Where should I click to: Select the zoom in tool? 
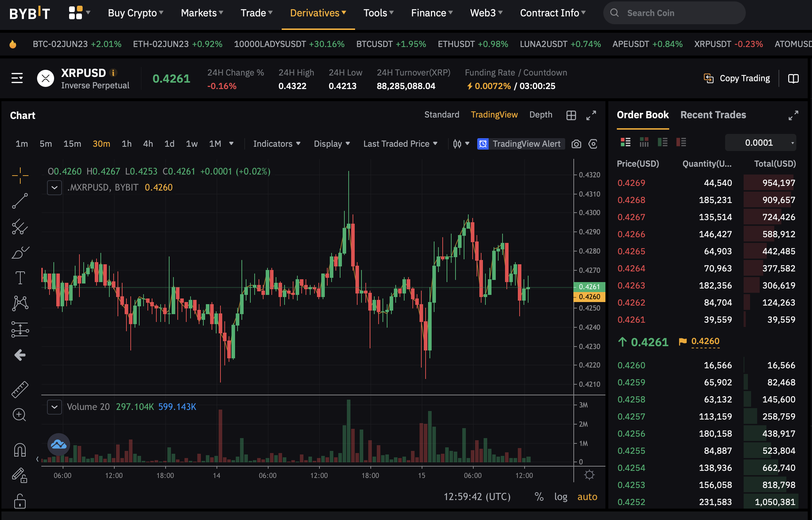pyautogui.click(x=19, y=415)
